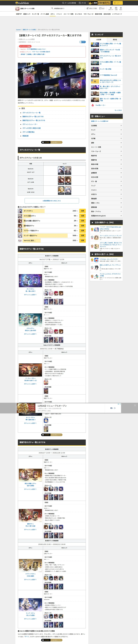Click the Tier表メーカー flame icon
This screenshot has width=138, height=644.
coord(93,105)
